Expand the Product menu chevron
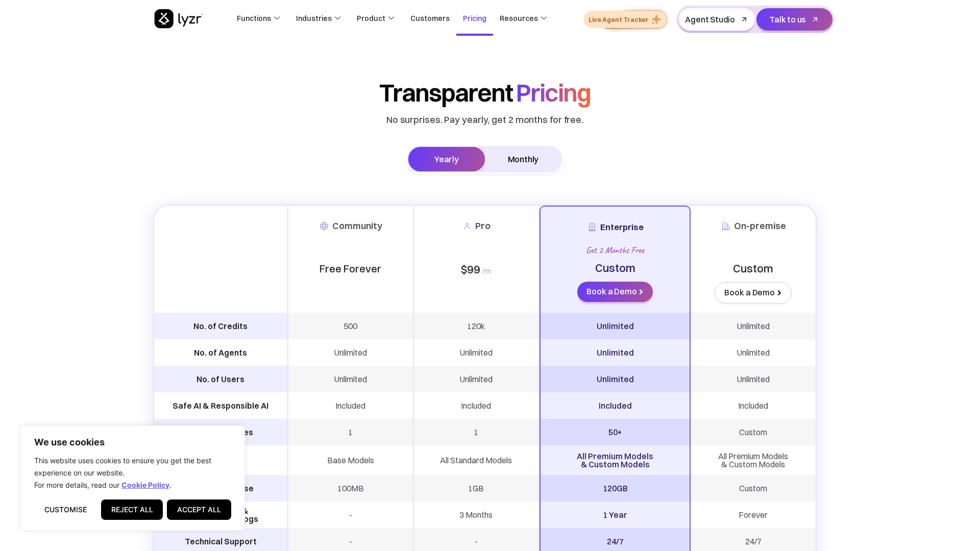 point(391,18)
